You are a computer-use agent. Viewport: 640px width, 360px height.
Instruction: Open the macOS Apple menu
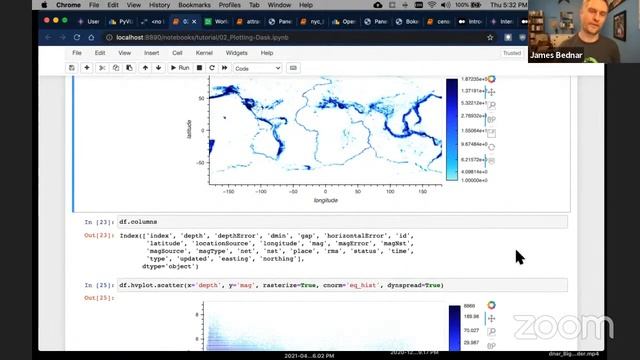44,5
